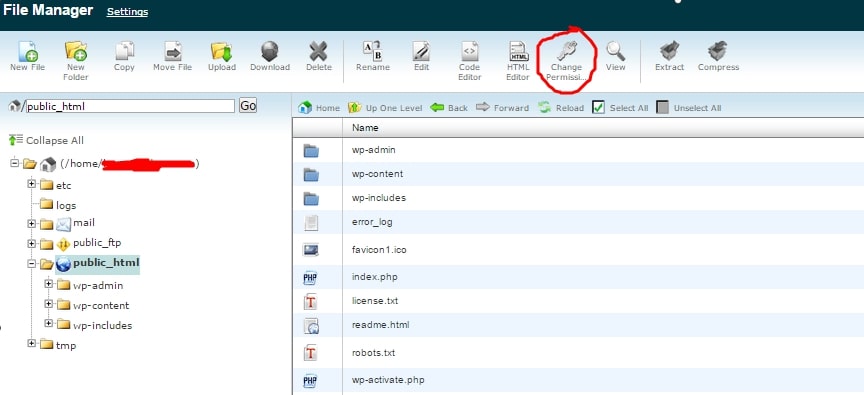Select wp-includes name in file list
864x395 pixels.
[x=379, y=197]
